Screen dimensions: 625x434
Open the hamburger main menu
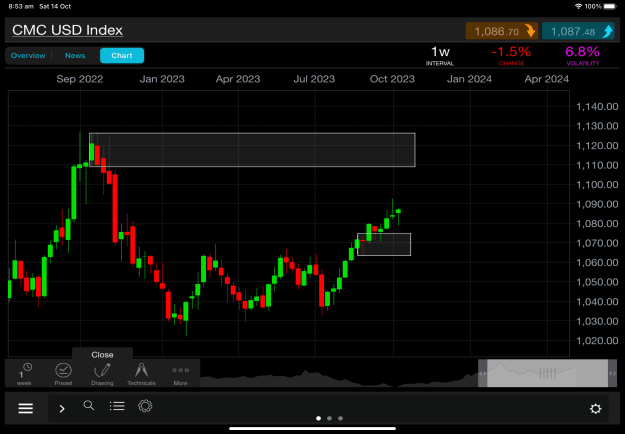click(26, 408)
